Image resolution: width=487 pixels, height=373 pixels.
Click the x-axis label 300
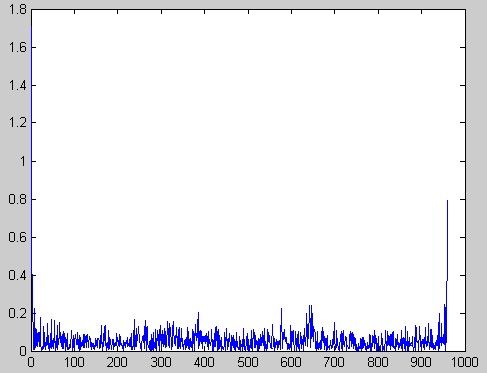coord(161,362)
